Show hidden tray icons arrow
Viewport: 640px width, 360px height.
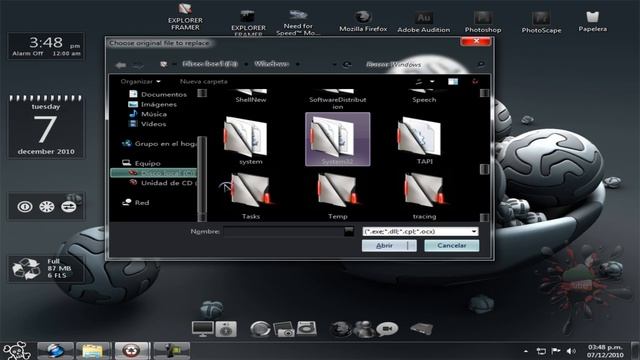(526, 351)
